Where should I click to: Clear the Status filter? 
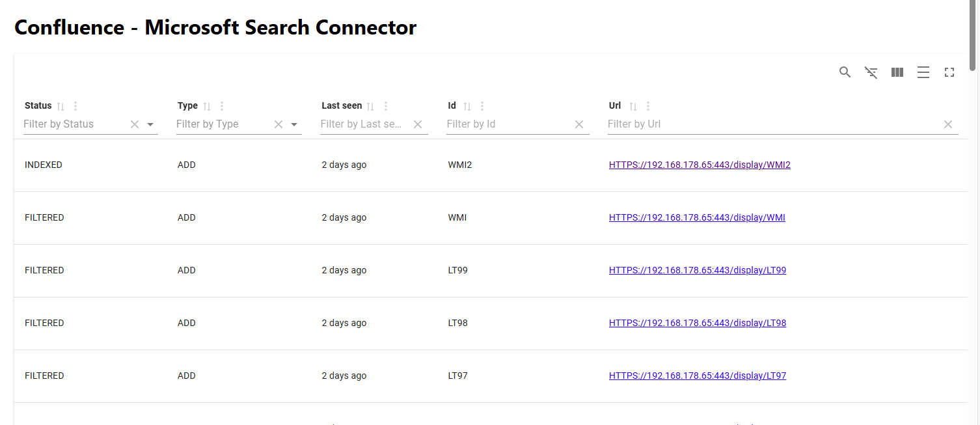click(135, 124)
